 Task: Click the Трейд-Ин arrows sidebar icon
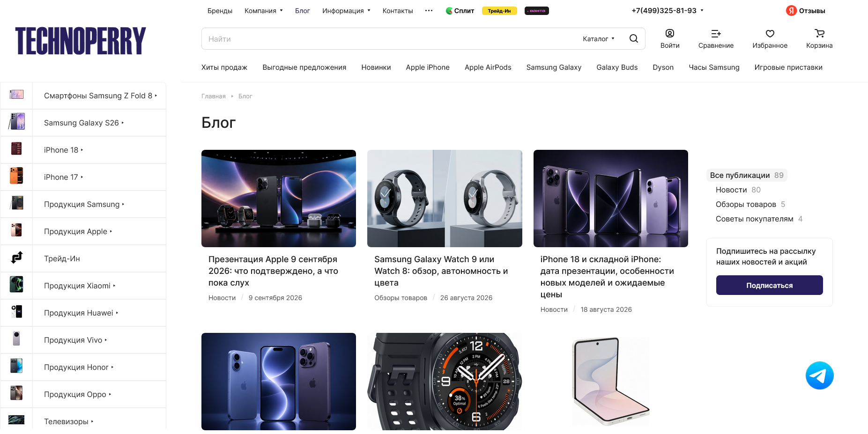click(17, 257)
